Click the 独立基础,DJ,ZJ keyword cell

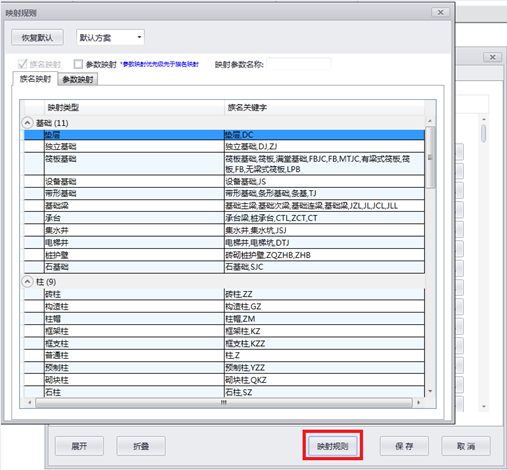324,147
